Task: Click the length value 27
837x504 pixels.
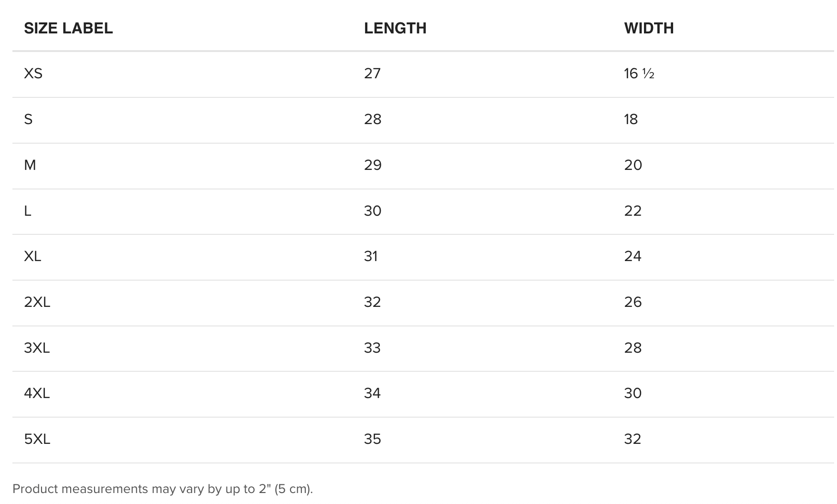Action: point(372,73)
